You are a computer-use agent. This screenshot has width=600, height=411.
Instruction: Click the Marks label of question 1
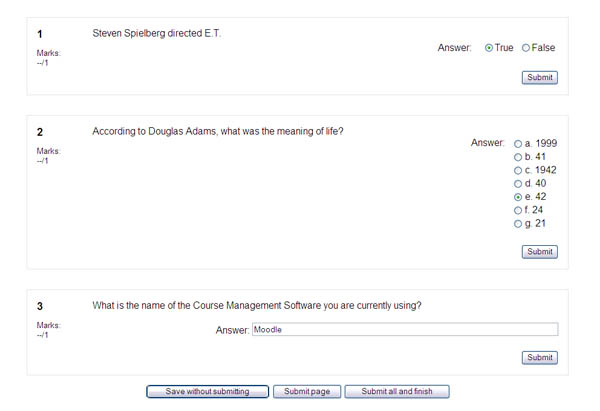click(49, 53)
